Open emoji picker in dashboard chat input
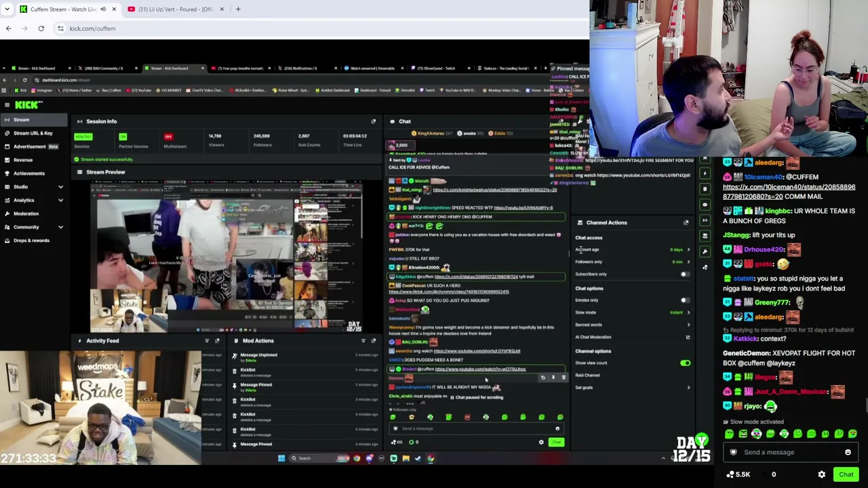The height and width of the screenshot is (488, 868). pos(557,428)
